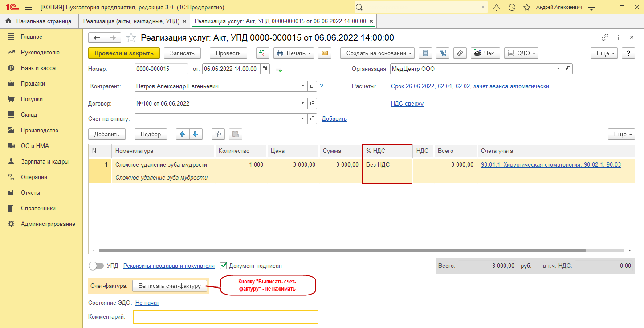Viewport: 644px width, 328px height.
Task: Open the Еще menu above the table
Action: pos(621,134)
